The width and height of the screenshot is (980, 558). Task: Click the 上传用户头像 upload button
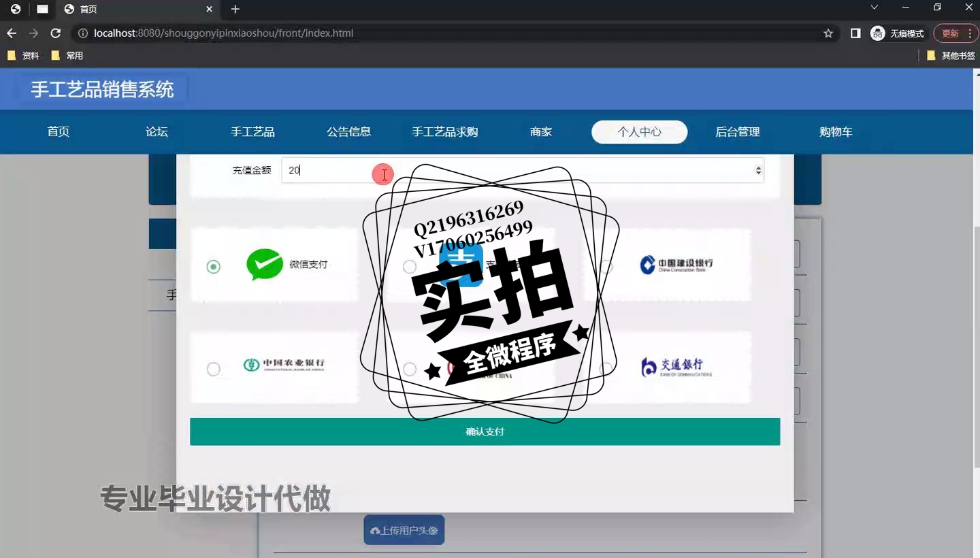pyautogui.click(x=404, y=530)
